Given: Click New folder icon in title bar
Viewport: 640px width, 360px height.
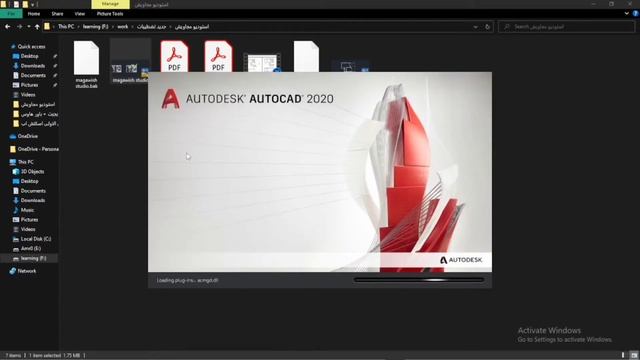Looking at the screenshot, I should tap(25, 4).
